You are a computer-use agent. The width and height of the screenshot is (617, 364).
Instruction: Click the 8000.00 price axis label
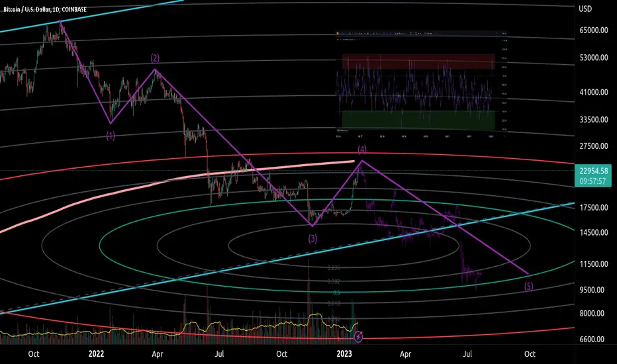(x=593, y=313)
